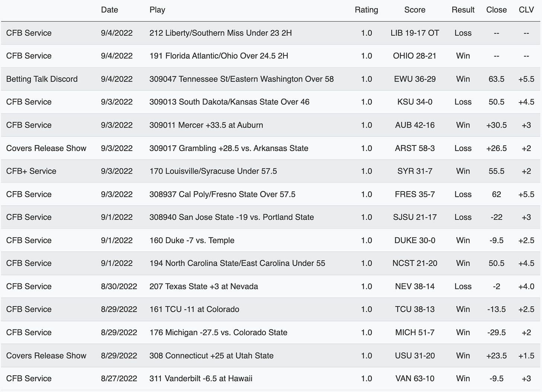Viewport: 542px width, 392px height.
Task: Click the OHIO 28-21 score
Action: click(x=415, y=56)
